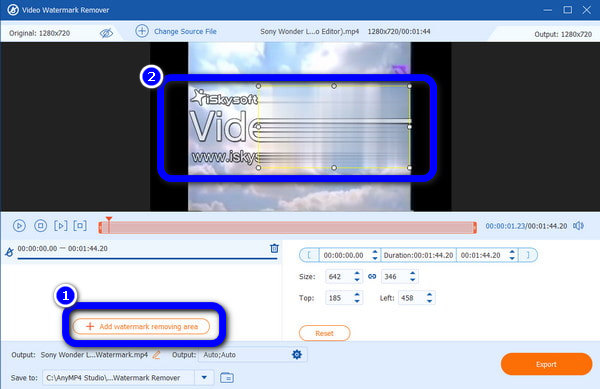
Task: Add watermark removing area button
Action: [141, 326]
